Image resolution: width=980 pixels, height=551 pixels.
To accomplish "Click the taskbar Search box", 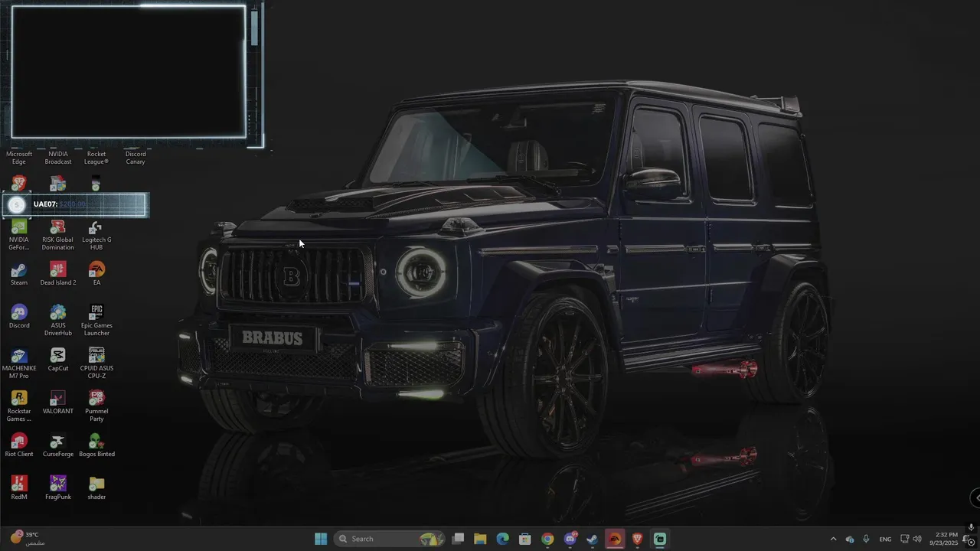I will [x=389, y=539].
